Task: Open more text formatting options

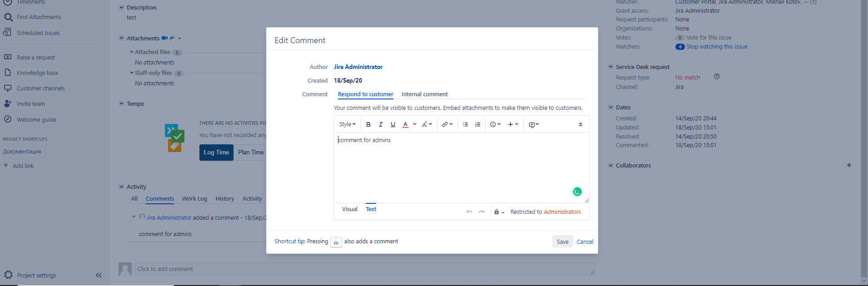Action: pos(427,124)
